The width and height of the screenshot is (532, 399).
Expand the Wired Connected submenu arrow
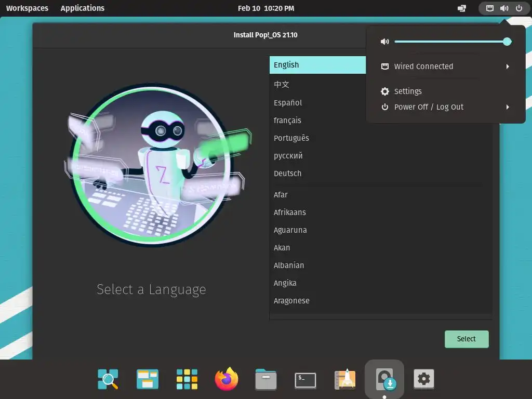(508, 66)
